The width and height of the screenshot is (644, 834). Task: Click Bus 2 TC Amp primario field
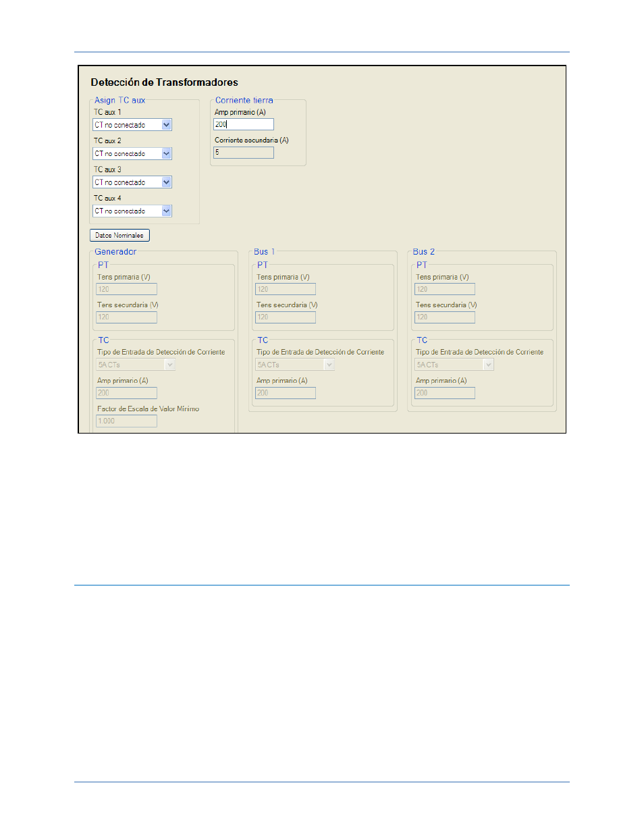coord(445,393)
